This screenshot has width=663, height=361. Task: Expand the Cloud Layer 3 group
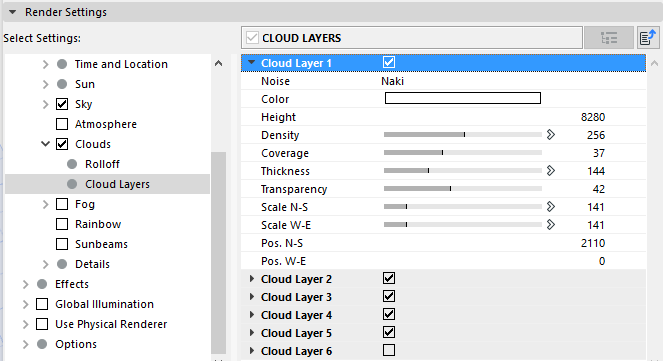tap(252, 297)
